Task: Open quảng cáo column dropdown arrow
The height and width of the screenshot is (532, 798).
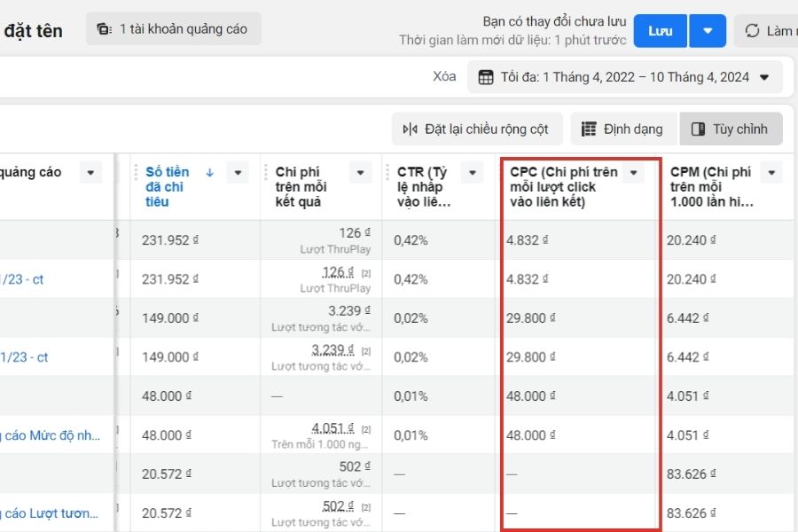Action: click(90, 173)
